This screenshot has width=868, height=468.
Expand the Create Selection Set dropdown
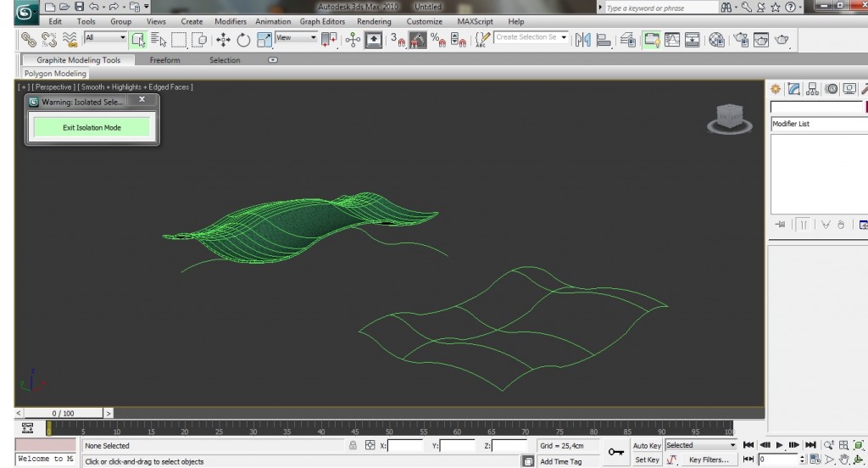(x=564, y=37)
